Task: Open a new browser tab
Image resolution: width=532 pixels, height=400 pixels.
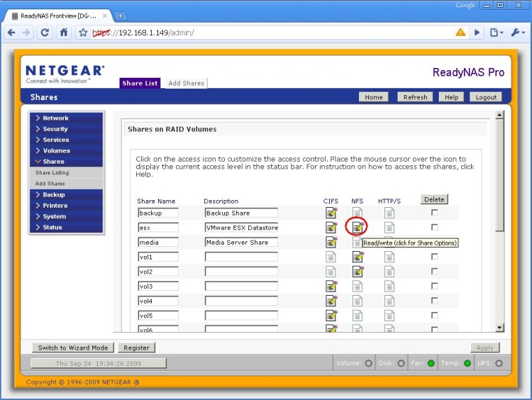Action: (120, 16)
